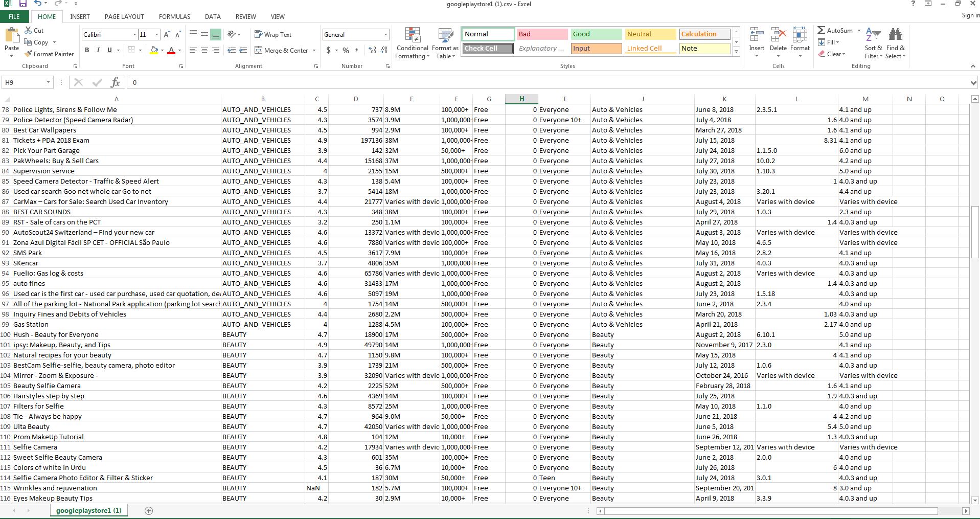Set middle vertical alignment
Screen dimensions: 980x519
click(204, 34)
